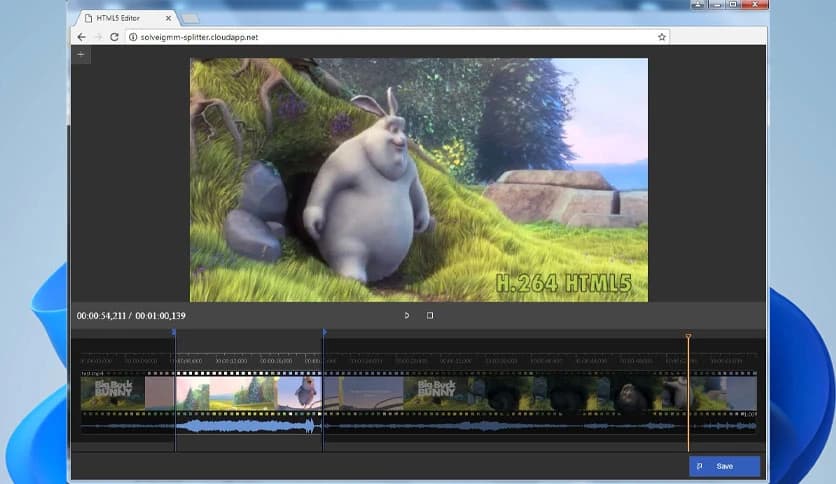The width and height of the screenshot is (836, 484).
Task: Close the HTML5 Editor tab
Action: click(168, 18)
